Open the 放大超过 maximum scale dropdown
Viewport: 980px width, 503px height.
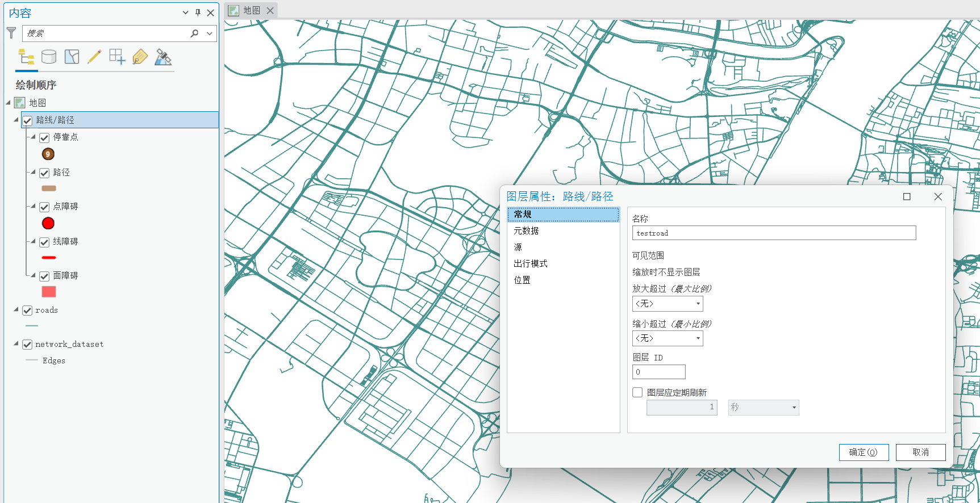pyautogui.click(x=698, y=304)
